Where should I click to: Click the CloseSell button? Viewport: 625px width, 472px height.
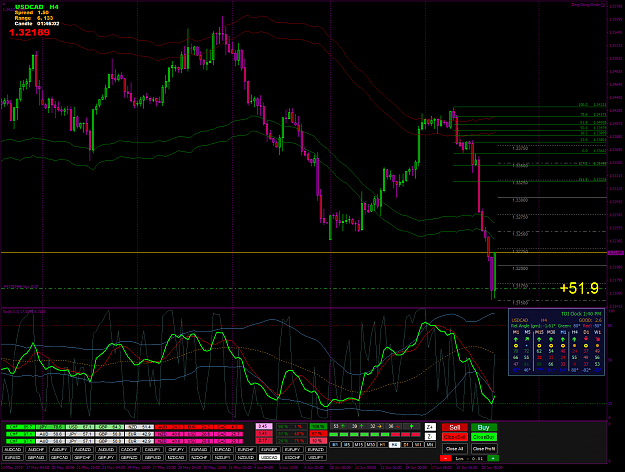click(x=455, y=437)
